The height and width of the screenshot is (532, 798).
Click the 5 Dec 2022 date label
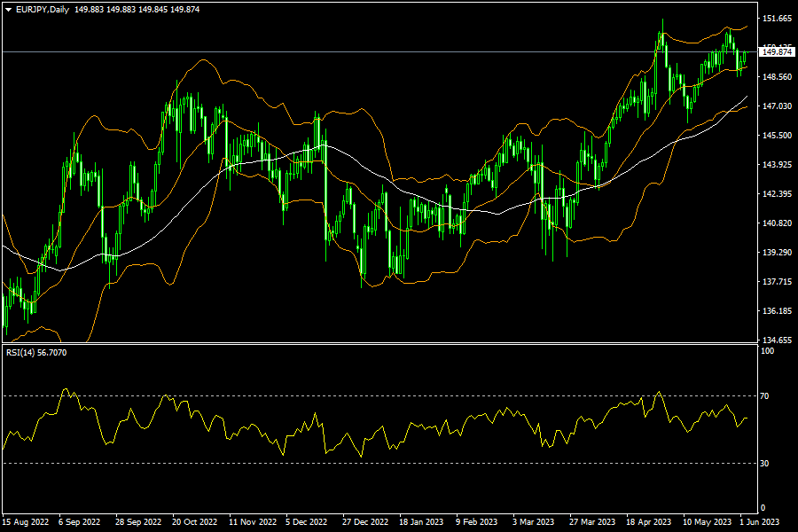pos(307,522)
